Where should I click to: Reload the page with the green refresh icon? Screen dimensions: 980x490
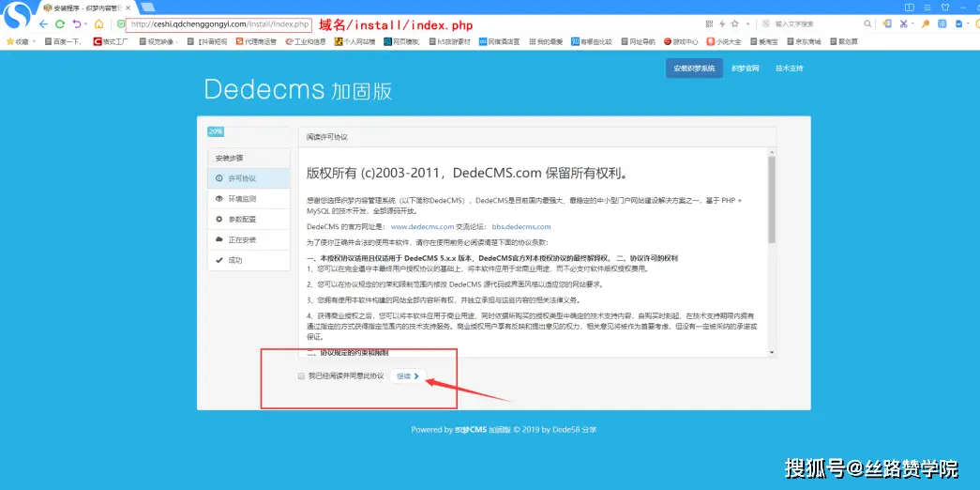point(60,23)
